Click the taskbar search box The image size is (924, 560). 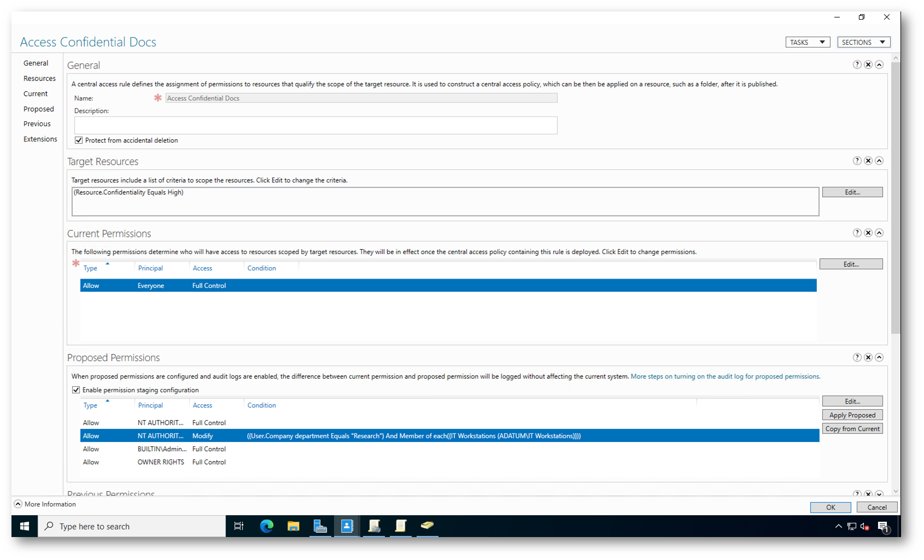132,526
